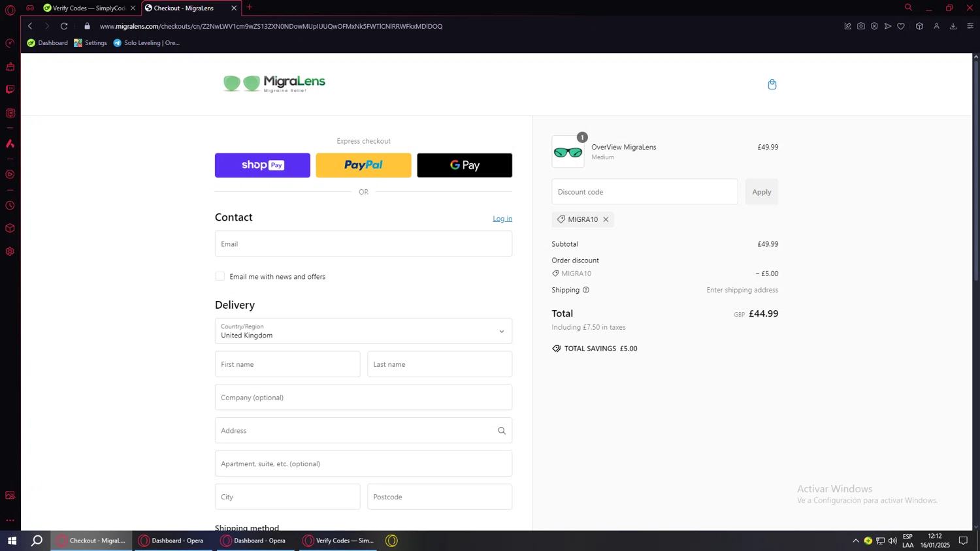Open sidebar more options ellipsis

pyautogui.click(x=10, y=520)
